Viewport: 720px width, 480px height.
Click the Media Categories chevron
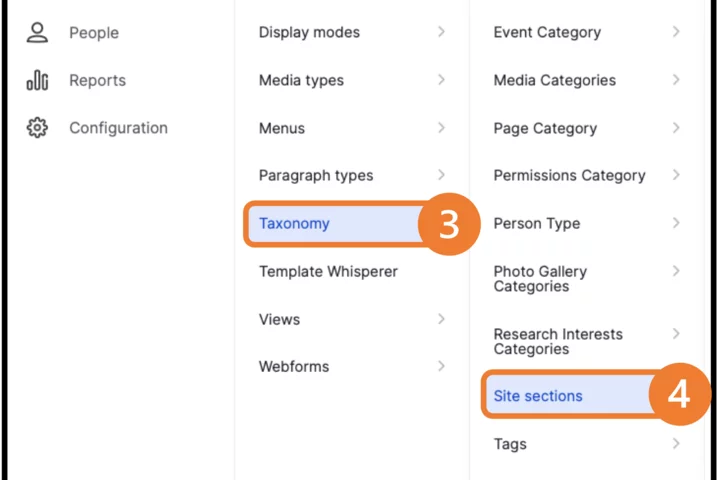pos(676,80)
